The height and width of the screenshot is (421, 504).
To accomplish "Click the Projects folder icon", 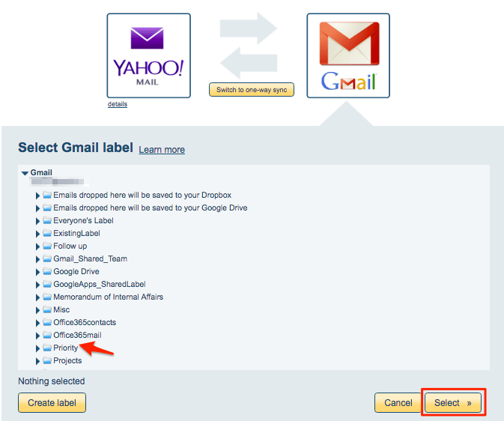I will tap(47, 360).
